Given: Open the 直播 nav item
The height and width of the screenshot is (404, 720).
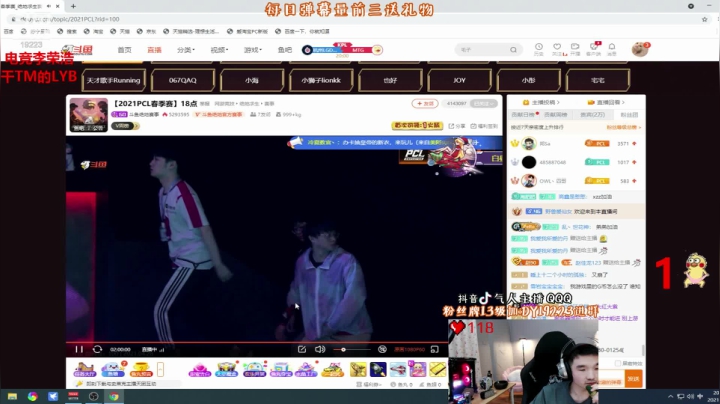Looking at the screenshot, I should click(154, 50).
